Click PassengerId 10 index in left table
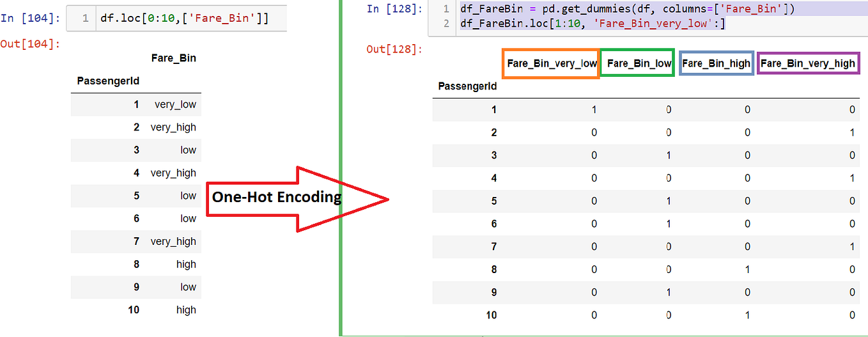The width and height of the screenshot is (868, 337). [134, 310]
